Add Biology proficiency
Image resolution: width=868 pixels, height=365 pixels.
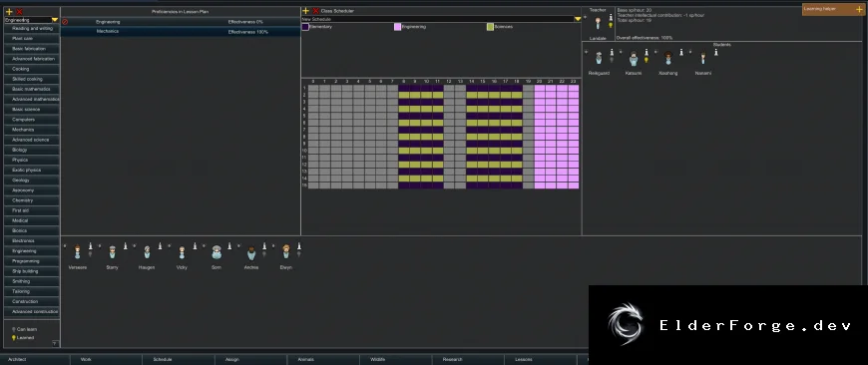tap(32, 150)
